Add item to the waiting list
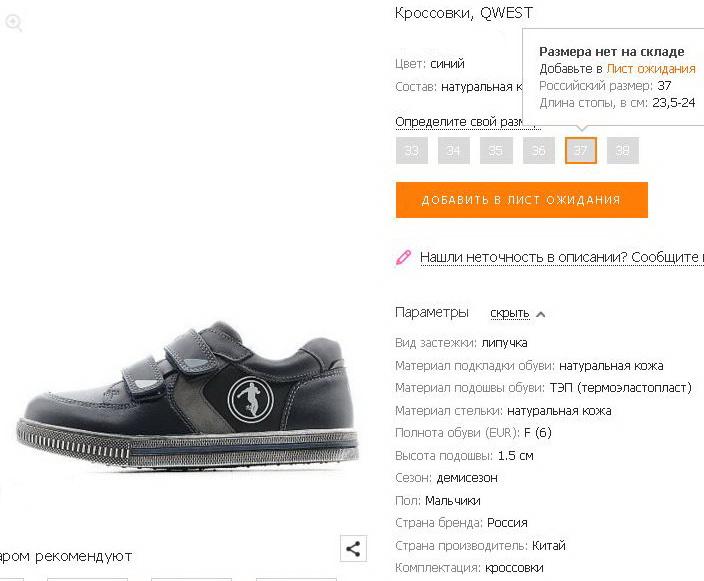This screenshot has width=704, height=581. [x=522, y=200]
